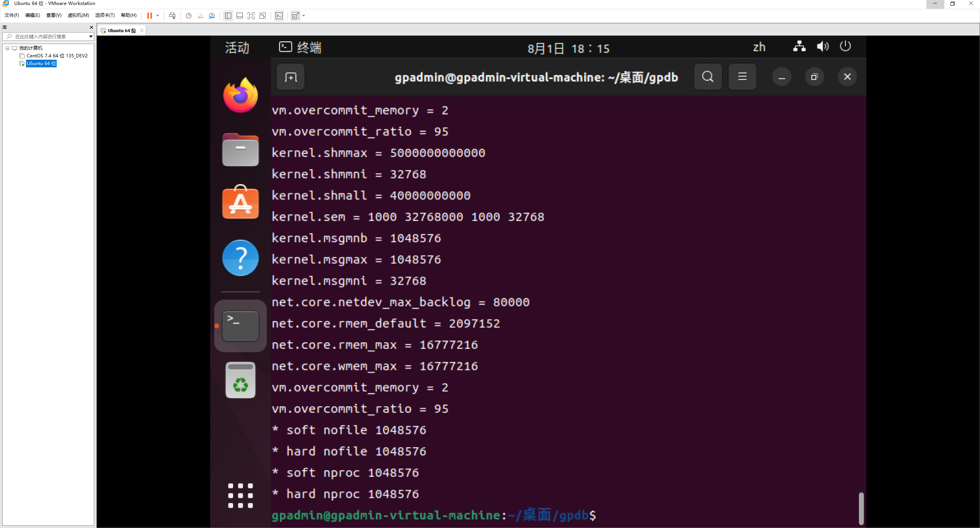Close the Ubuntu 64 位 tab
Screen dimensions: 980x528
tap(142, 31)
